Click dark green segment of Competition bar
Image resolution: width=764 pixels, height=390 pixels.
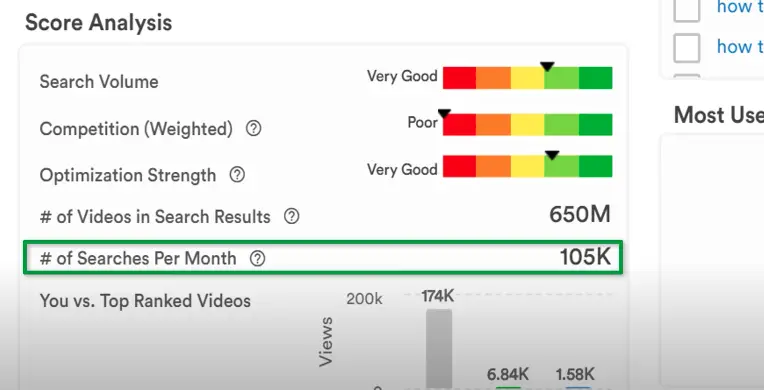point(595,124)
